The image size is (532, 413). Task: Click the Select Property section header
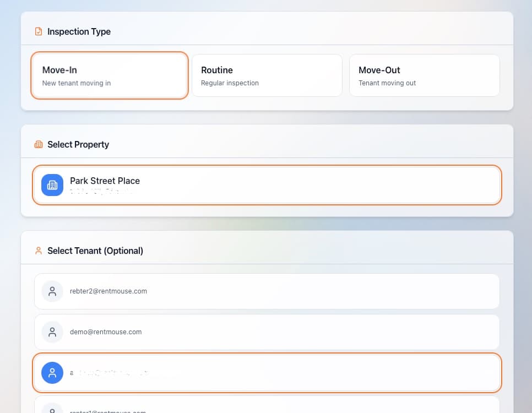(x=78, y=144)
